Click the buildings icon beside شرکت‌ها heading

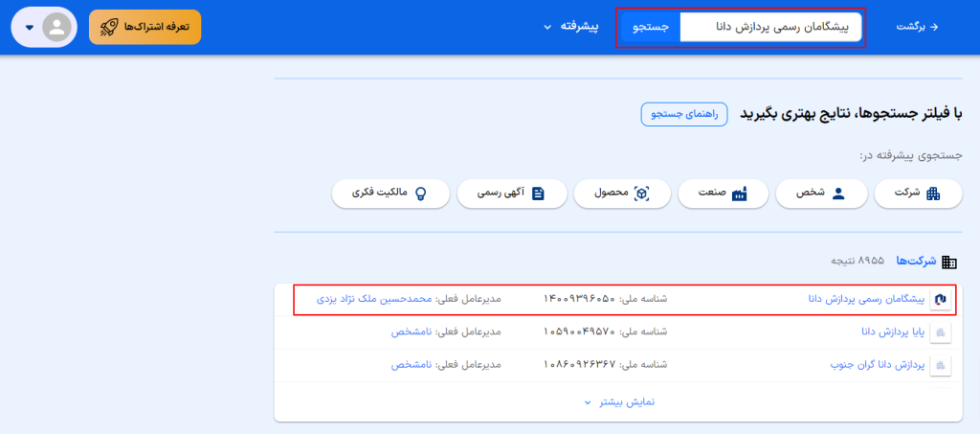tap(948, 262)
